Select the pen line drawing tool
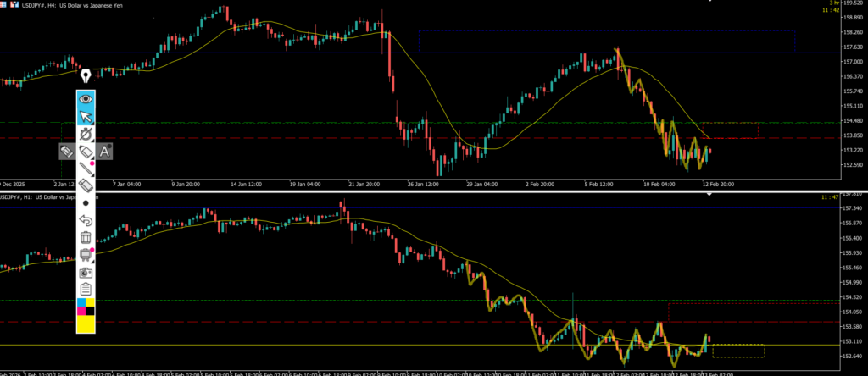The image size is (868, 376). [86, 169]
